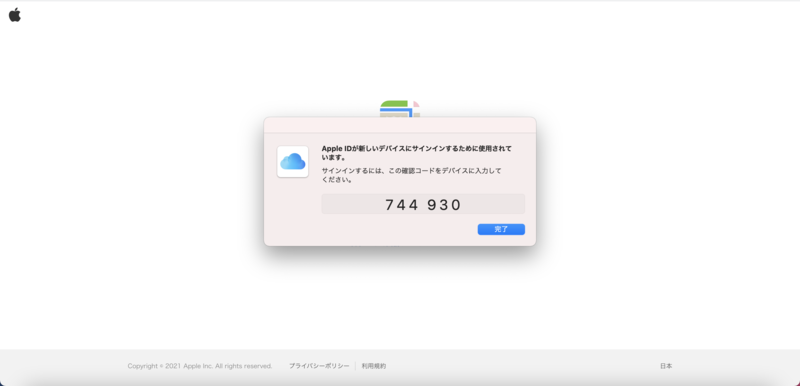Click the iCloud cloud icon in dialog
The width and height of the screenshot is (800, 386).
(x=292, y=162)
